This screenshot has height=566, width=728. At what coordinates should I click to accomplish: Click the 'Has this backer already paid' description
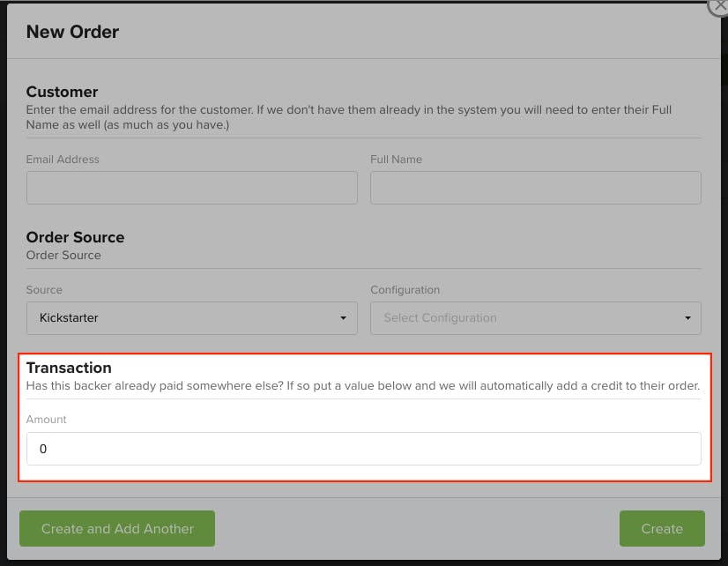coord(363,385)
